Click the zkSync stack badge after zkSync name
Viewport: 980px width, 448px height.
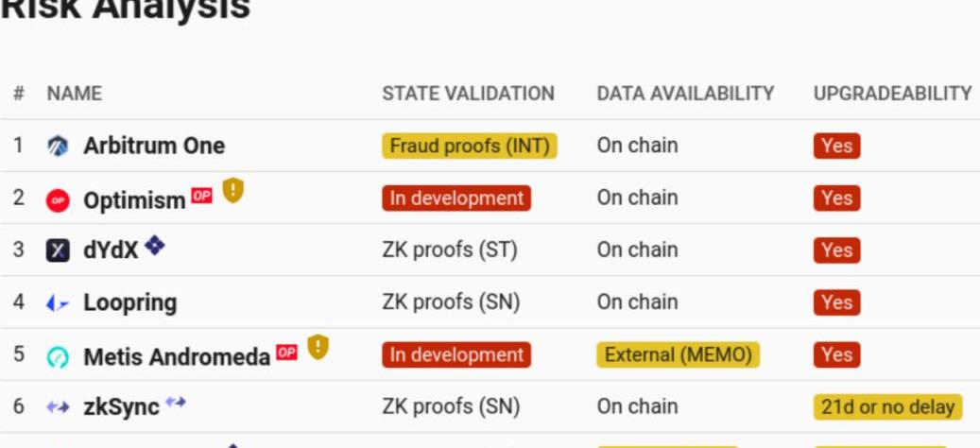click(x=175, y=403)
